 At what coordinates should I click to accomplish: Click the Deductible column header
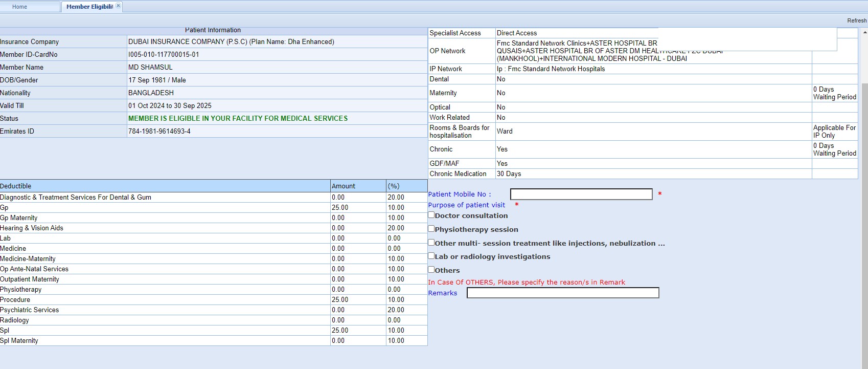[16, 186]
